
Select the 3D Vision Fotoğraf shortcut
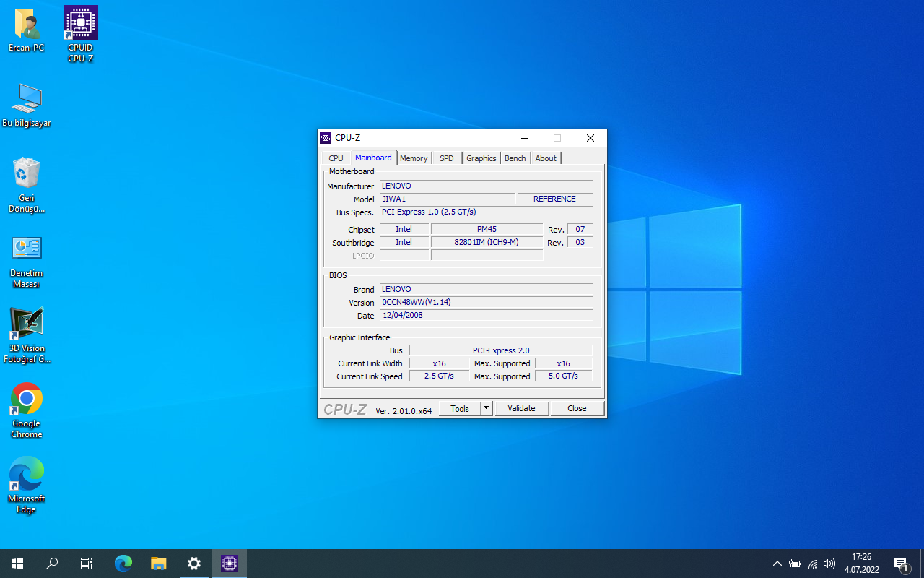click(27, 336)
